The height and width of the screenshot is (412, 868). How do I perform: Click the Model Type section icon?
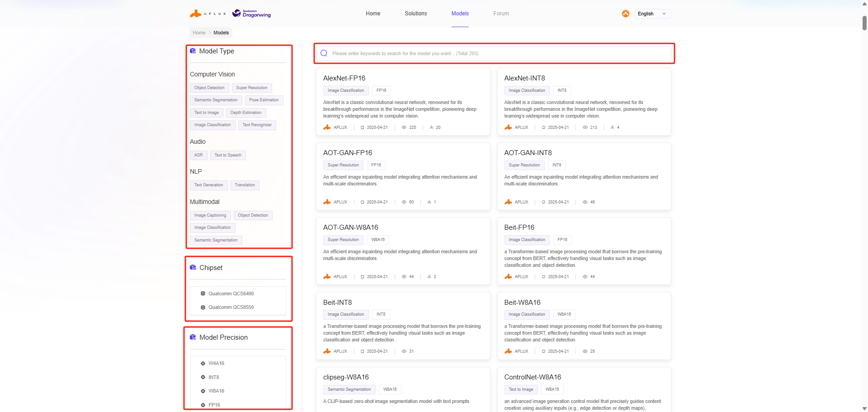[193, 51]
